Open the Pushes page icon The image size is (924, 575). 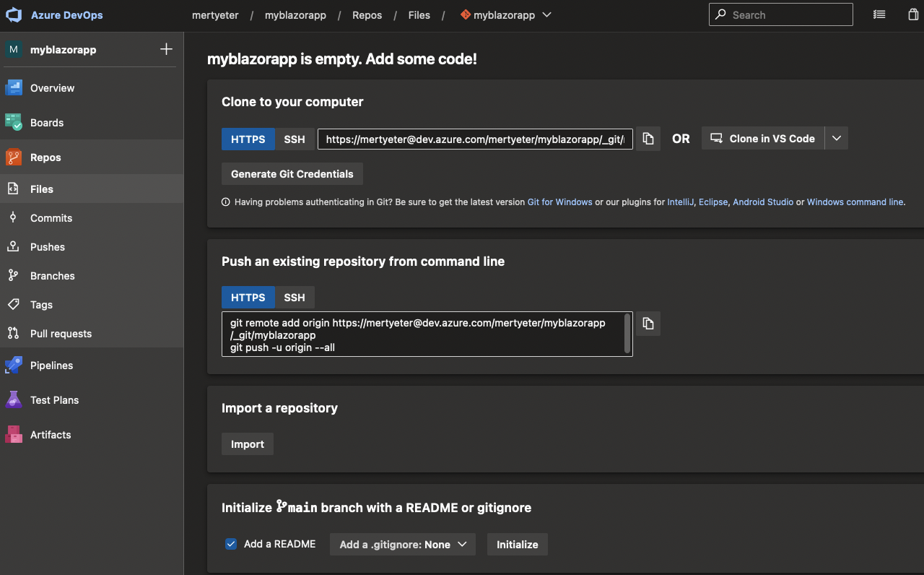(13, 247)
